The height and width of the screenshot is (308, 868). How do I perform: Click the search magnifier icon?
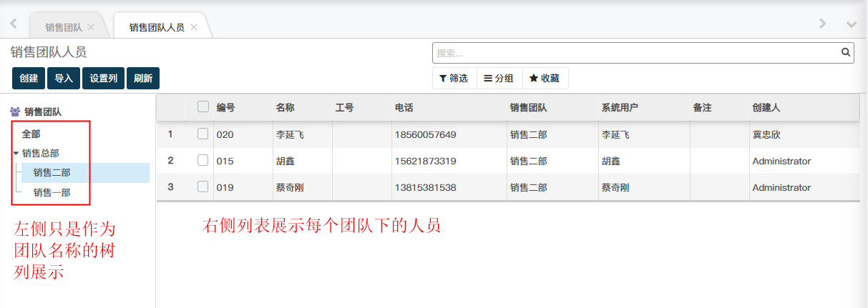[845, 52]
